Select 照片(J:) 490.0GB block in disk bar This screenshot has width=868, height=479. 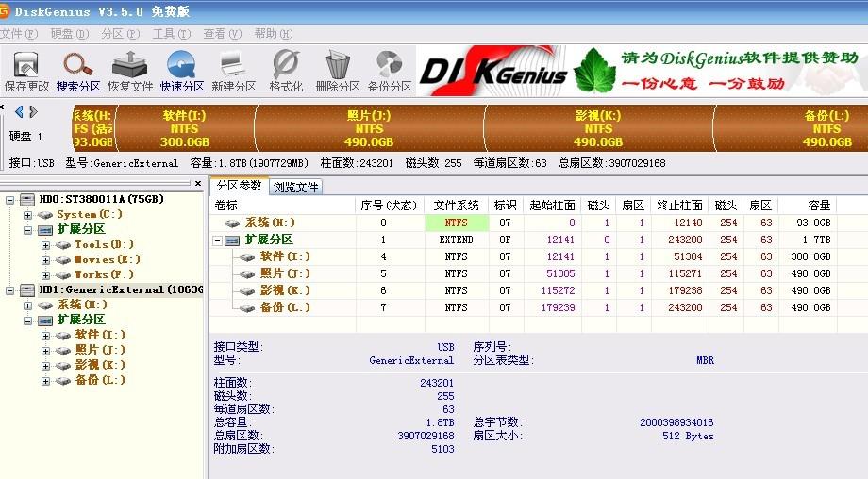[x=369, y=128]
